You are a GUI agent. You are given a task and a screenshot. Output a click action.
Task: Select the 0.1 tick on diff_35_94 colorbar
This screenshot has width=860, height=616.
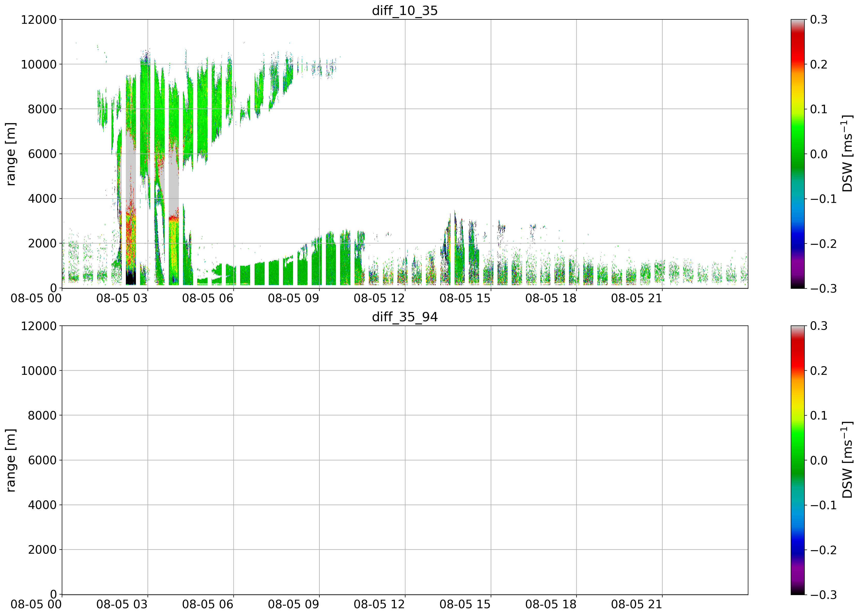(x=819, y=415)
